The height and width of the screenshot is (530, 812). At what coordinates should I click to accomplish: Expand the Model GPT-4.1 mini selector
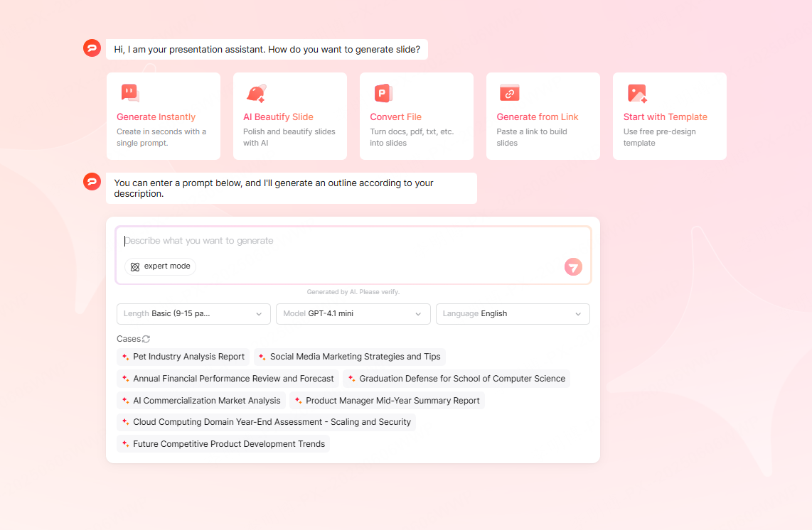click(353, 313)
